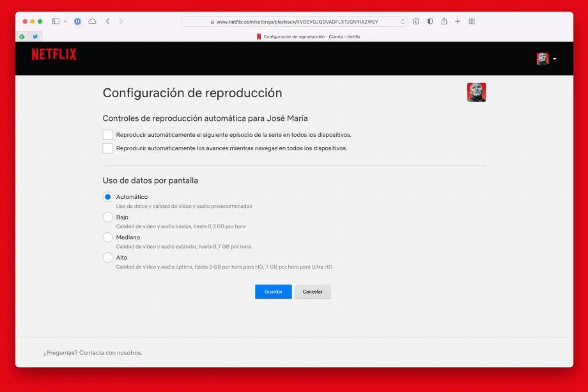
Task: Select the Alto data usage option
Action: (x=107, y=258)
